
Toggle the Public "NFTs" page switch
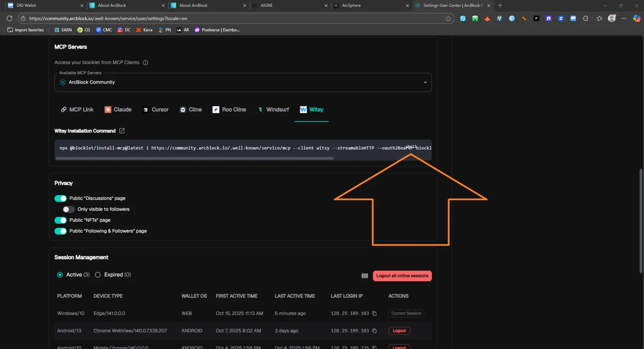[x=60, y=220]
